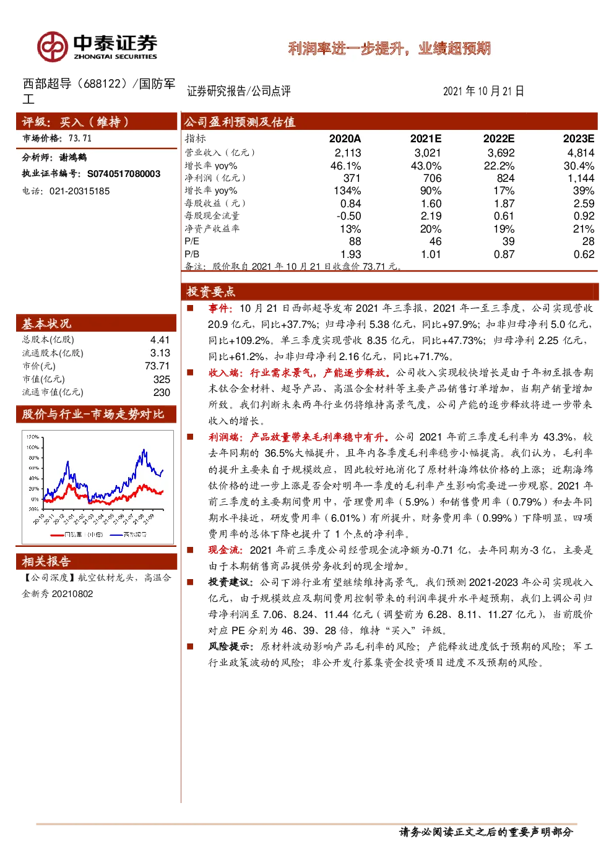Click 公司盈利预测及估值 section header
The width and height of the screenshot is (614, 868).
coord(389,121)
